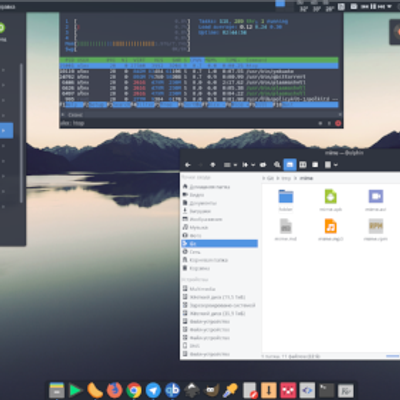Screen dimensions: 400x400
Task: Go up one folder in Dolphin
Action: pyautogui.click(x=213, y=165)
